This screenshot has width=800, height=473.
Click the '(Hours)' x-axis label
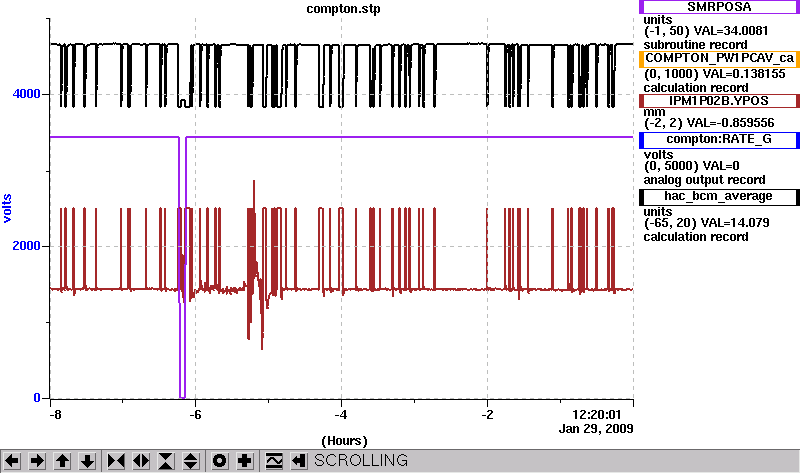tap(344, 441)
